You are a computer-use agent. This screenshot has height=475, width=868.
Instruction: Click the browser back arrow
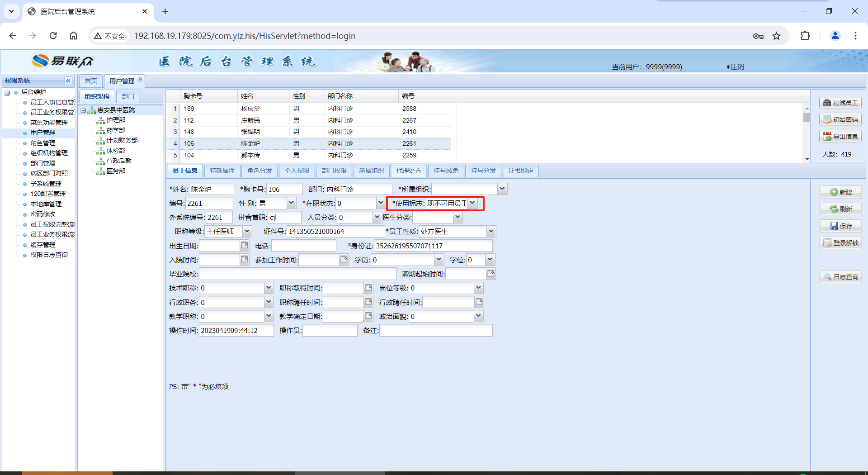[13, 36]
